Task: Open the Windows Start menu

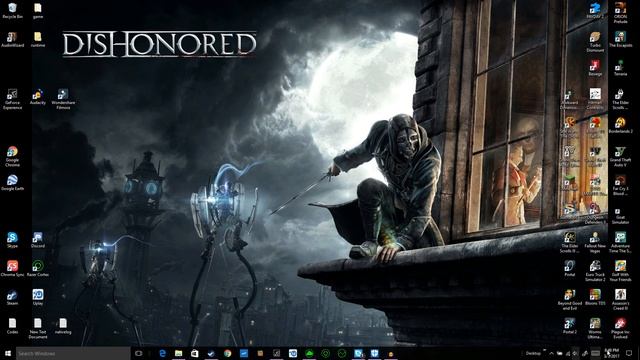Action: (x=8, y=353)
